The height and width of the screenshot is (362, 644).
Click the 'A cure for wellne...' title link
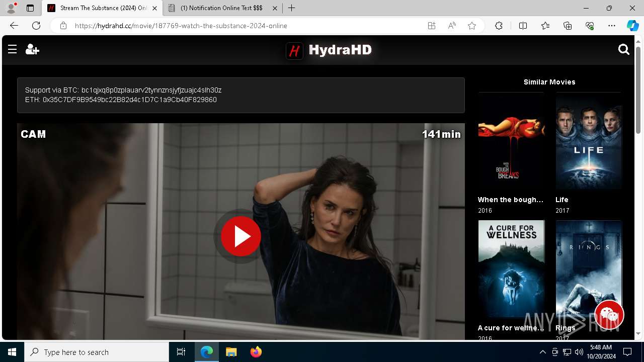click(x=511, y=328)
